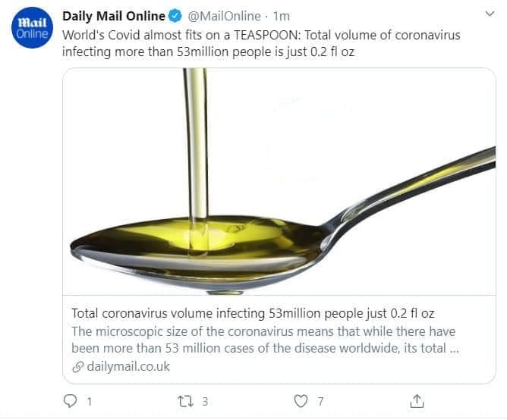Click the grey article description text
This screenshot has width=507, height=420.
point(266,340)
